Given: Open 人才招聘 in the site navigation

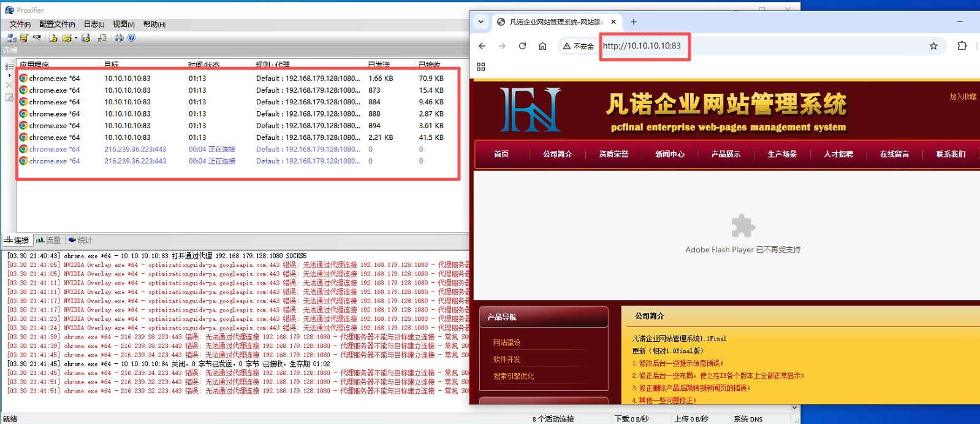Looking at the screenshot, I should (x=838, y=154).
